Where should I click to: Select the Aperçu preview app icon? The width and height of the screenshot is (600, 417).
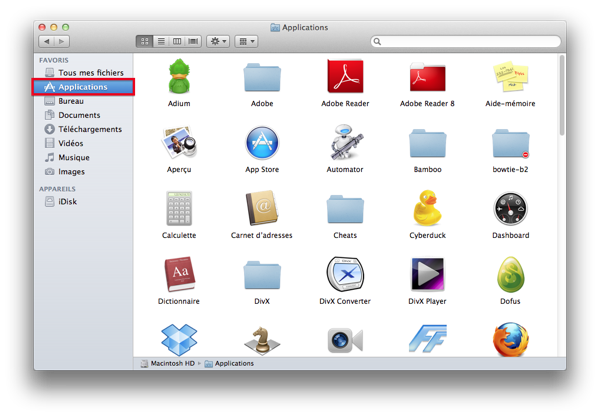point(179,143)
